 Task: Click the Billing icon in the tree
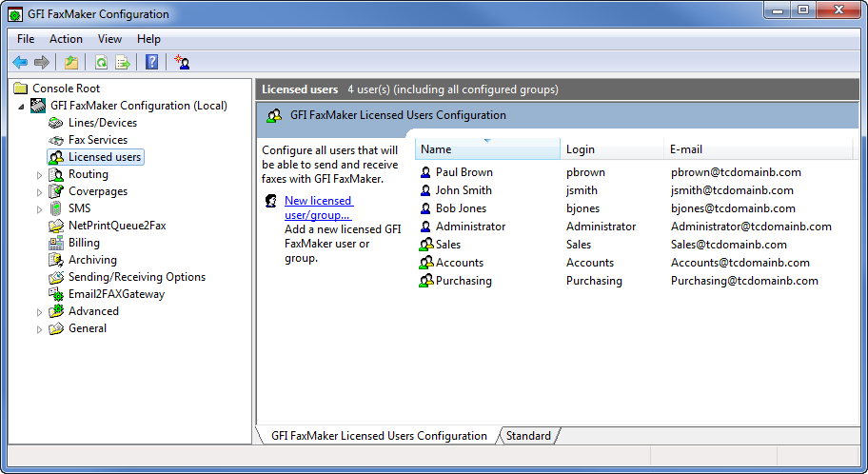pos(56,243)
